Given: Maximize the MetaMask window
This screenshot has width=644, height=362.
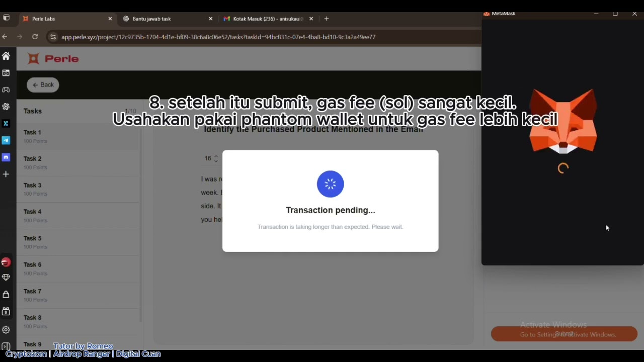Looking at the screenshot, I should (x=615, y=14).
